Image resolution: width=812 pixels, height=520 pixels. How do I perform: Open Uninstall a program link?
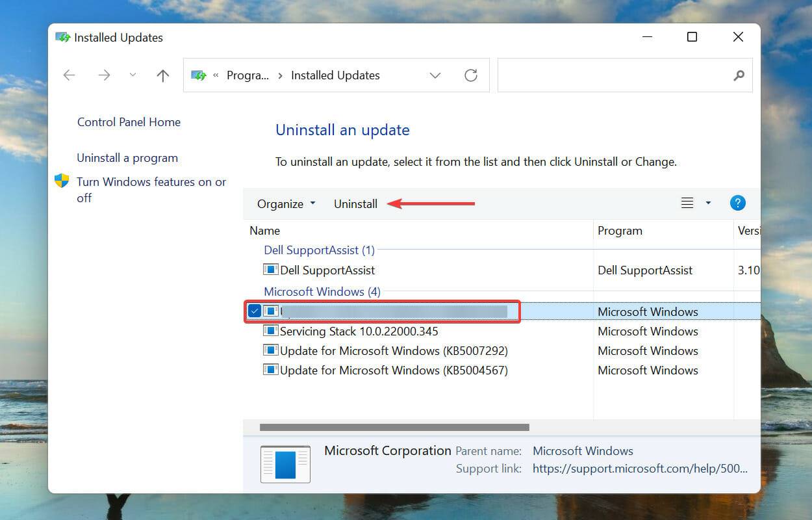[x=127, y=158]
